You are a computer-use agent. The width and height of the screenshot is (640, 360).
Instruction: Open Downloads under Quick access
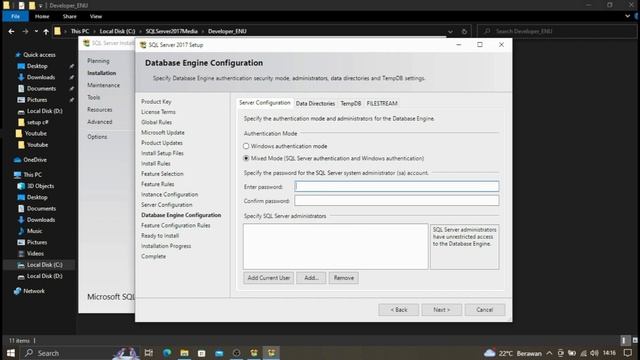point(41,77)
